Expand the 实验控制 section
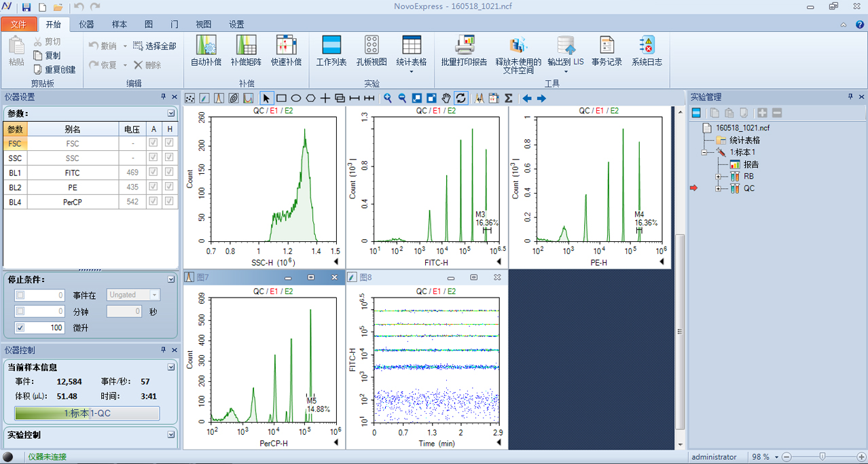868x464 pixels. coord(171,435)
